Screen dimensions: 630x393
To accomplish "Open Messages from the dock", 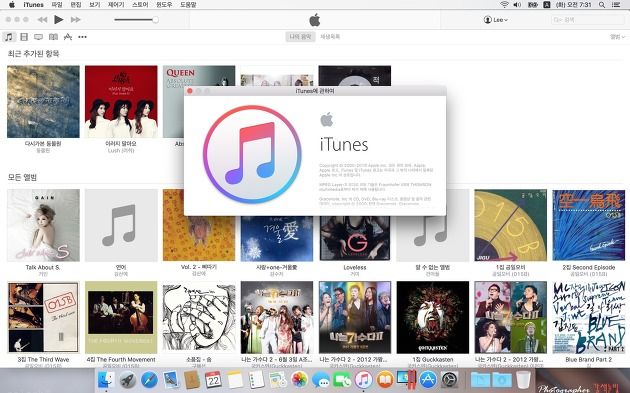I will tap(321, 379).
